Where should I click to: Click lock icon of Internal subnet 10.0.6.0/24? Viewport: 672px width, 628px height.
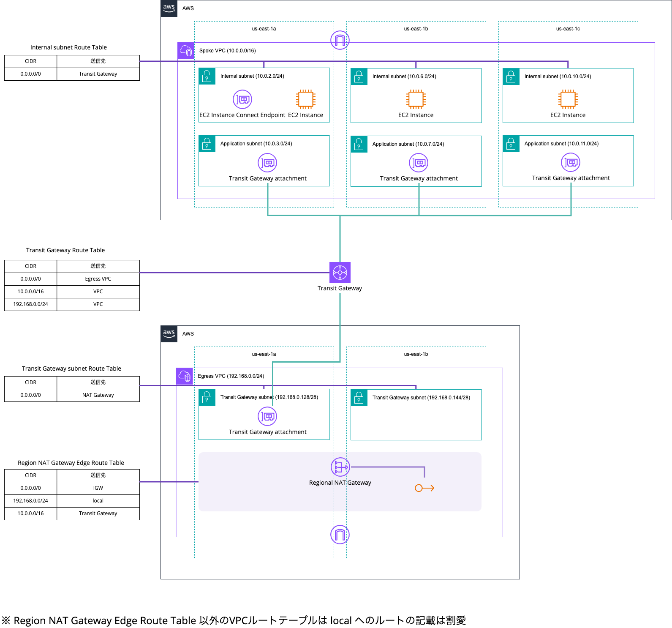pos(359,76)
